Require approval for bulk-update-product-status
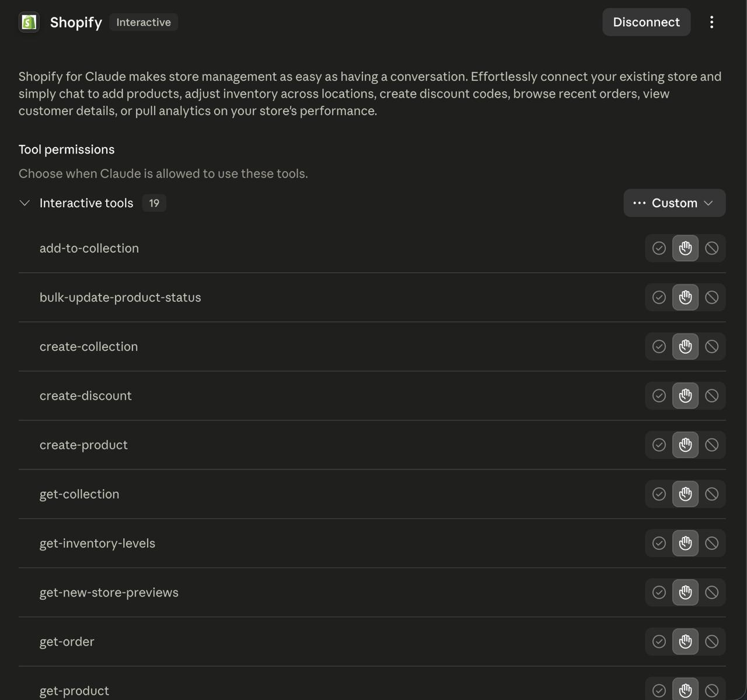This screenshot has height=700, width=747. pos(685,297)
